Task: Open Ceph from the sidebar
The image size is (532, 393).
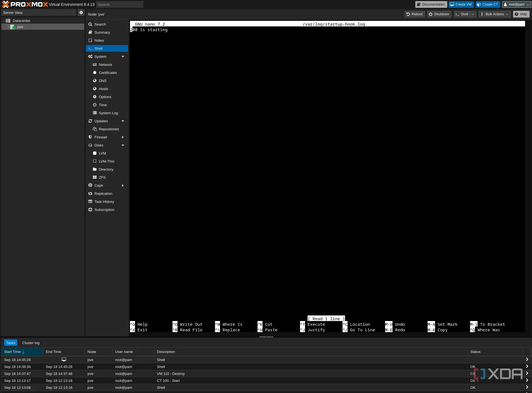Action: (99, 185)
